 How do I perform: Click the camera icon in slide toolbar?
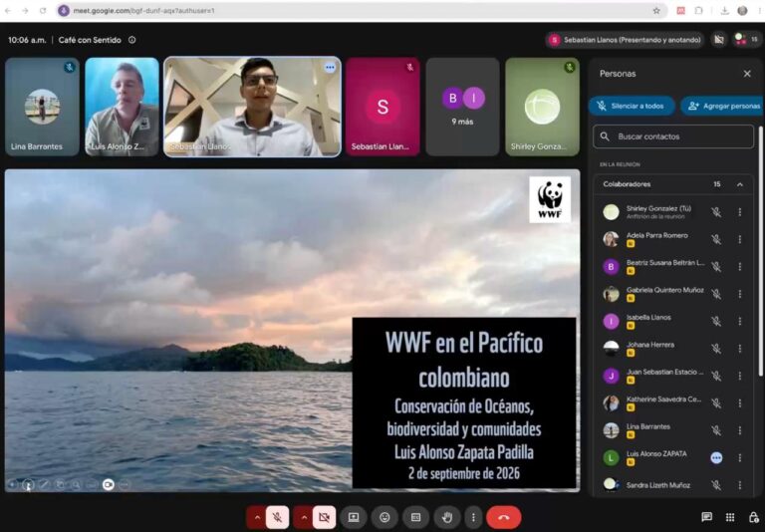pos(109,484)
